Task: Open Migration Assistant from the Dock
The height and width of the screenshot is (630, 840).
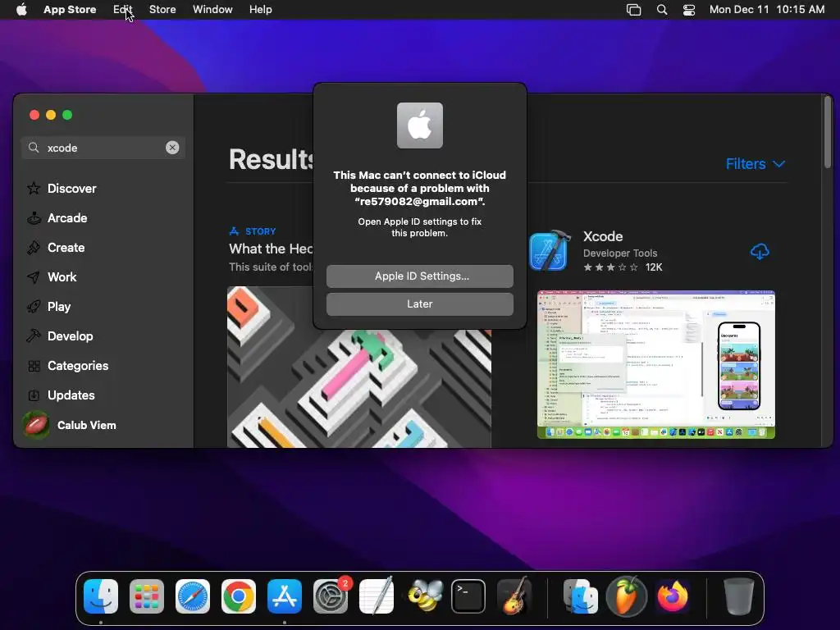Action: point(581,596)
